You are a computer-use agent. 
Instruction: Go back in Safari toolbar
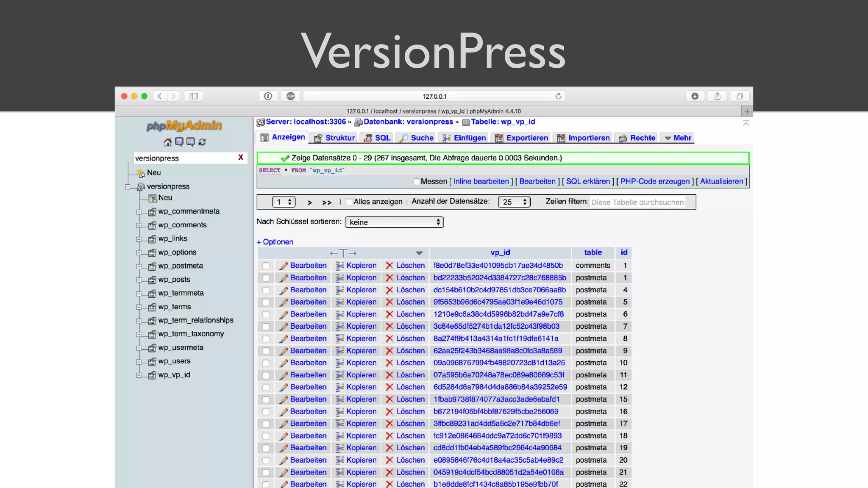160,96
